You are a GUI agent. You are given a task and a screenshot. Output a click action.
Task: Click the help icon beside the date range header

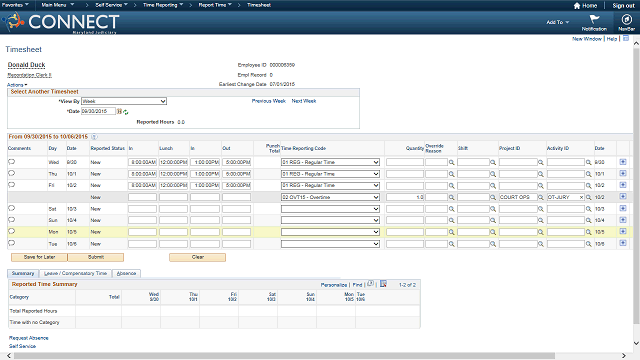pos(94,137)
